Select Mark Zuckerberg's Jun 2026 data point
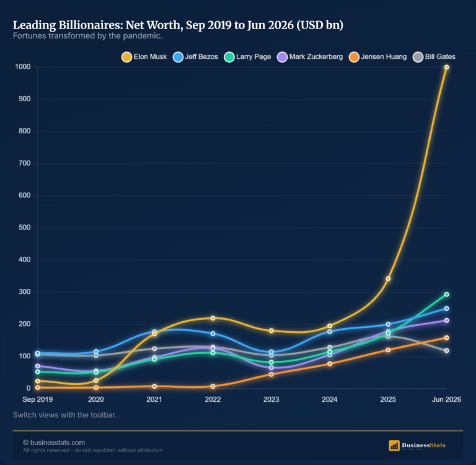Viewport: 476px width, 465px height. point(446,321)
